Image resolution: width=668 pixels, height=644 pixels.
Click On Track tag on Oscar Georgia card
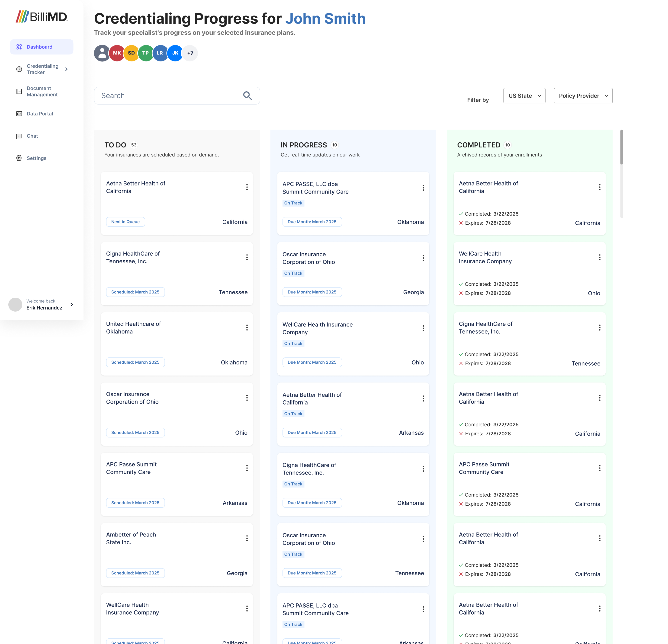293,274
